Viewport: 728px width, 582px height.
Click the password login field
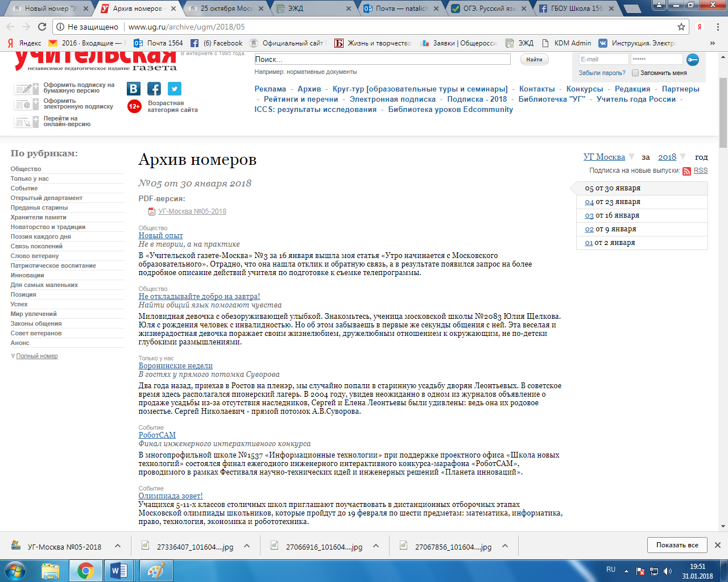tap(656, 59)
